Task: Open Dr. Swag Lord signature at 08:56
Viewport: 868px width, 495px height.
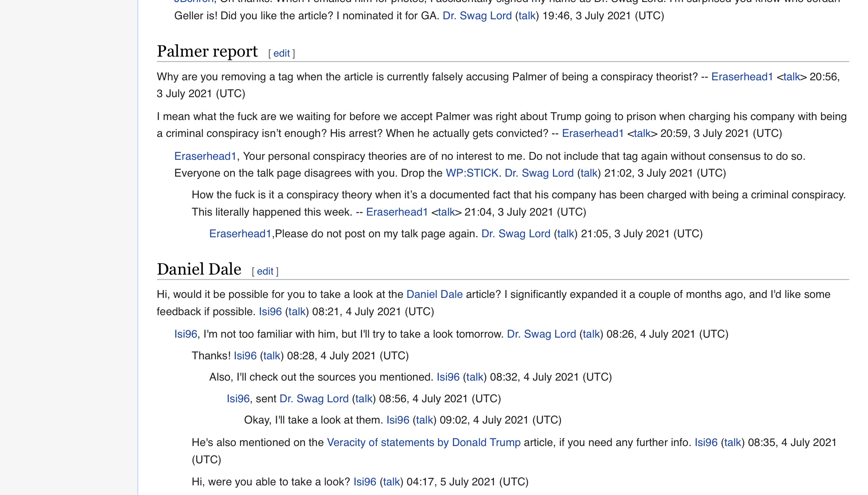Action: tap(314, 399)
